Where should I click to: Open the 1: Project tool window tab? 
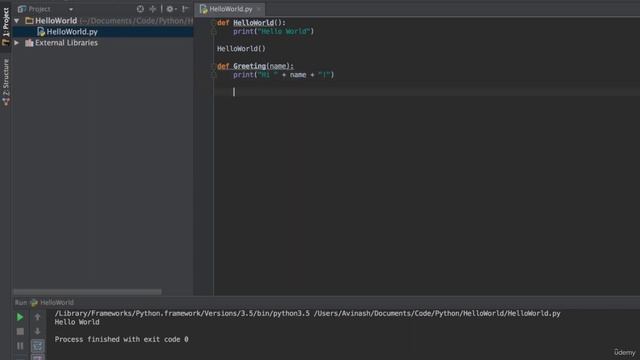(5, 26)
